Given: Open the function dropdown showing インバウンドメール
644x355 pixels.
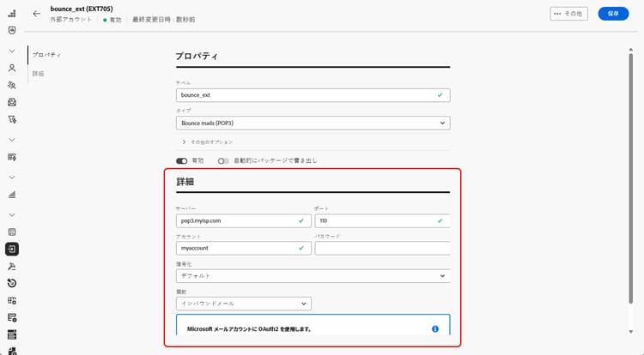Looking at the screenshot, I should click(244, 304).
